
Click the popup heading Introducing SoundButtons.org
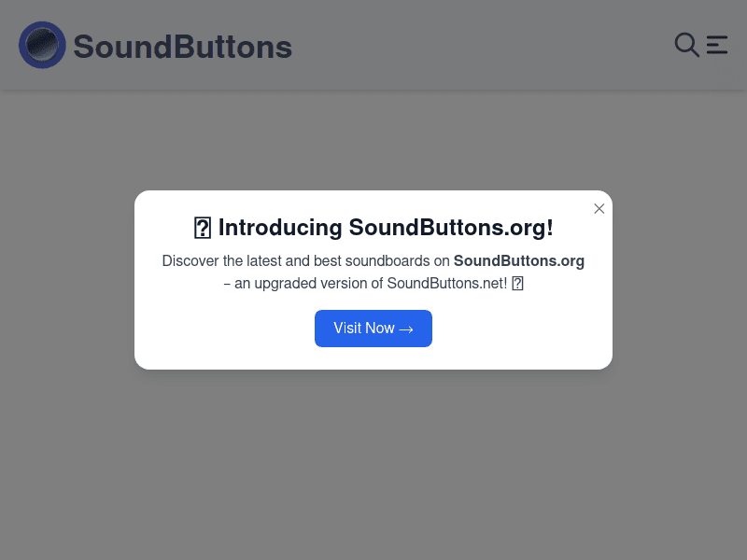click(x=373, y=227)
